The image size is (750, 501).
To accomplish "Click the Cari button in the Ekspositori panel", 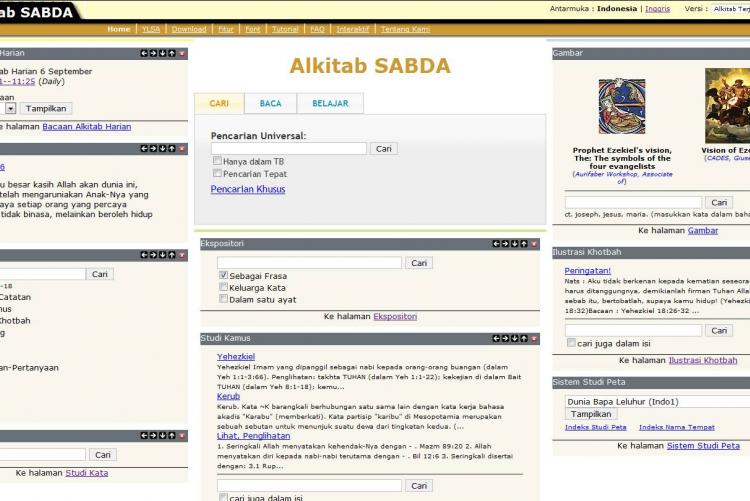I will click(x=419, y=263).
